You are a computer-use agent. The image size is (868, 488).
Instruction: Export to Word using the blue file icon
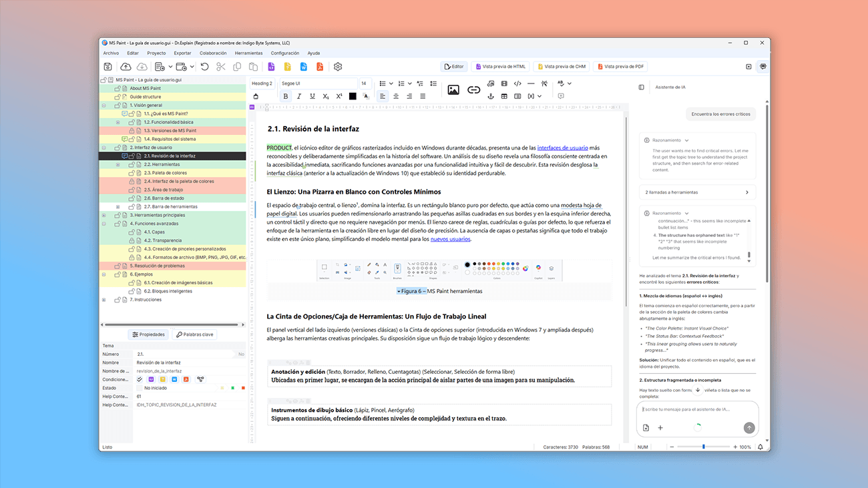pos(304,67)
